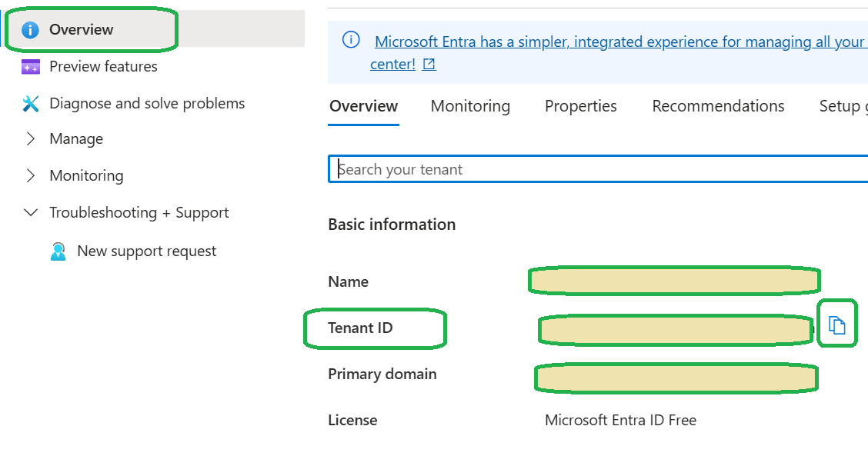Switch to the Overview tab
Image resolution: width=868 pixels, height=456 pixels.
tap(364, 106)
